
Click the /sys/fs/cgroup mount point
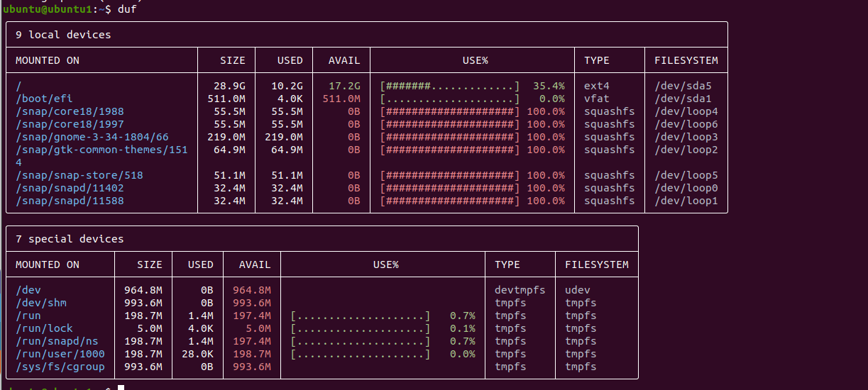[x=60, y=367]
